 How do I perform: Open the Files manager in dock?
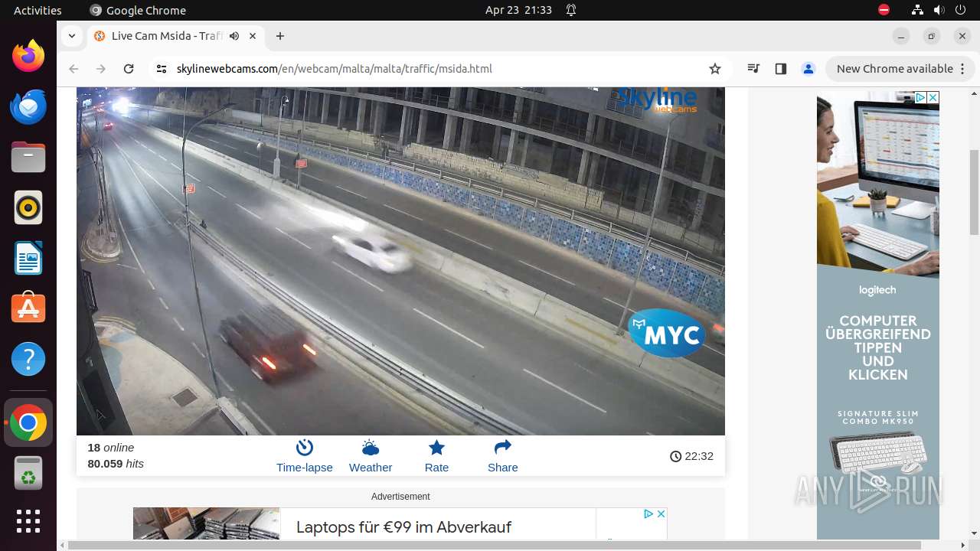point(28,157)
